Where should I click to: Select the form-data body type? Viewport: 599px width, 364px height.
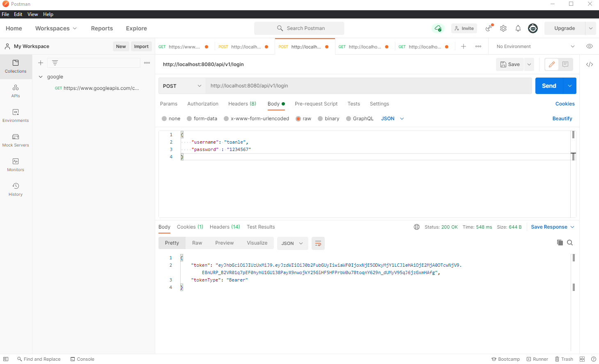coord(202,118)
